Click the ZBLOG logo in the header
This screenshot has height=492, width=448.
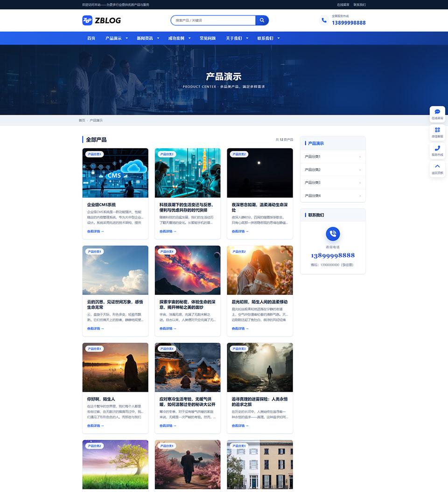(101, 21)
